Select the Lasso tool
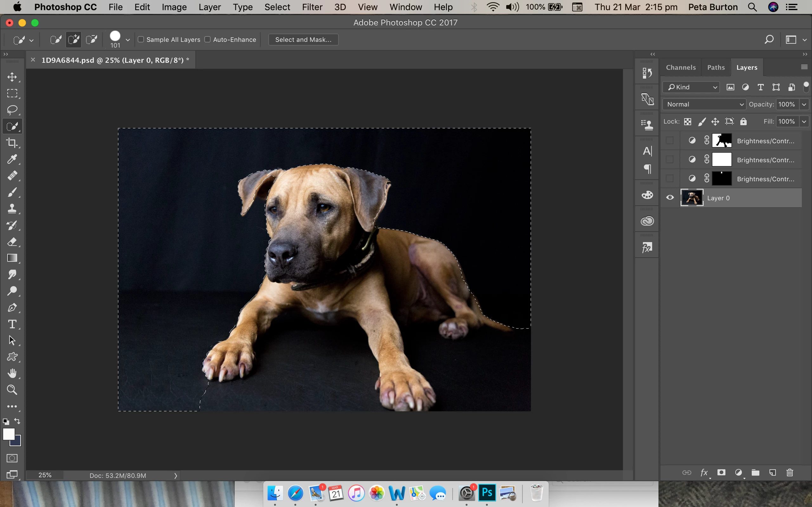 tap(12, 110)
